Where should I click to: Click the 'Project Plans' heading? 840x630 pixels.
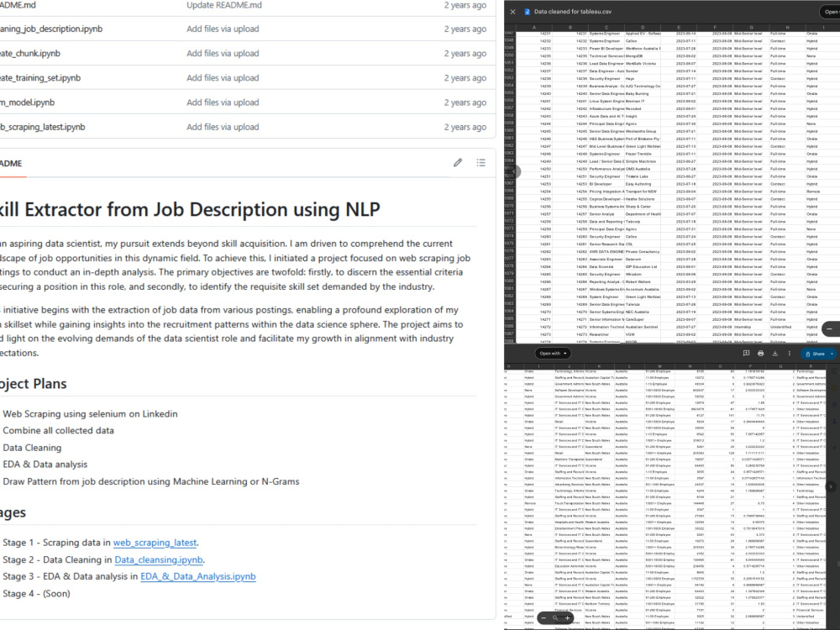point(34,384)
